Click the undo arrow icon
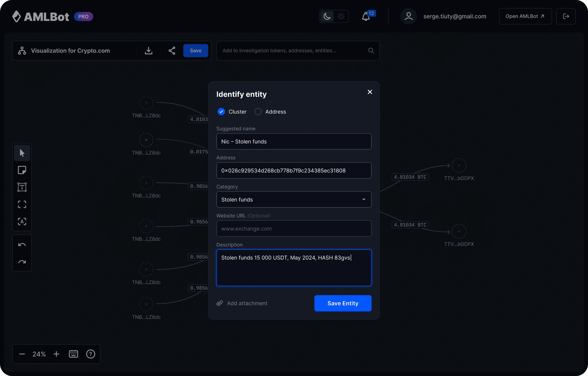 pos(22,245)
